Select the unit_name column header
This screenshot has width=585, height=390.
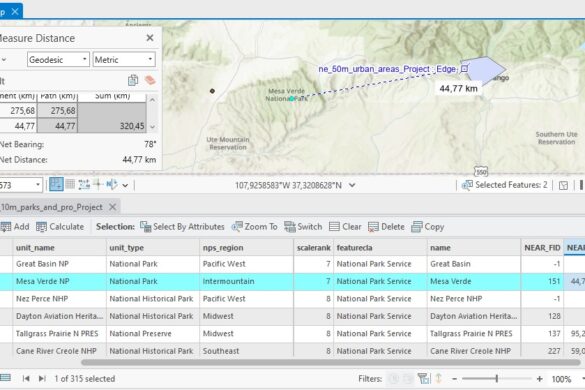coord(59,247)
